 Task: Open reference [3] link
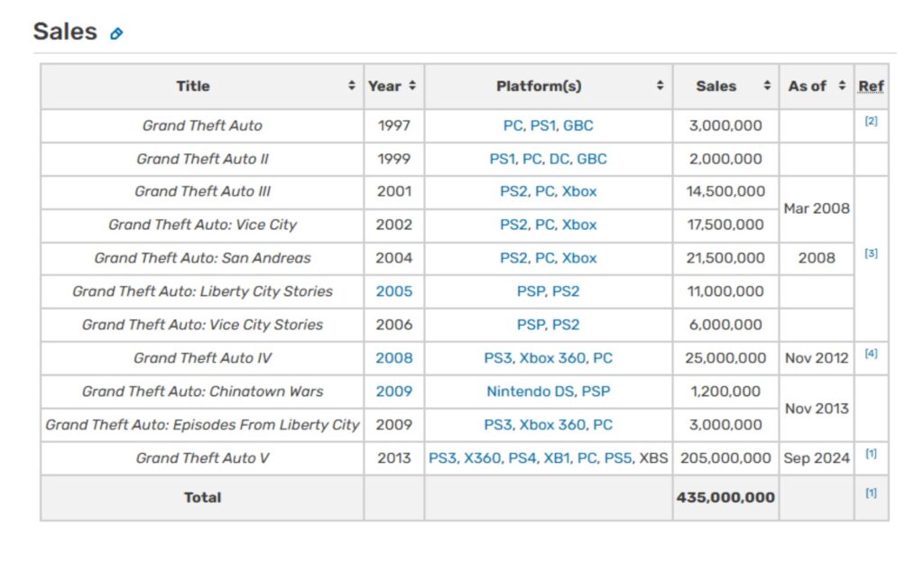pos(871,254)
